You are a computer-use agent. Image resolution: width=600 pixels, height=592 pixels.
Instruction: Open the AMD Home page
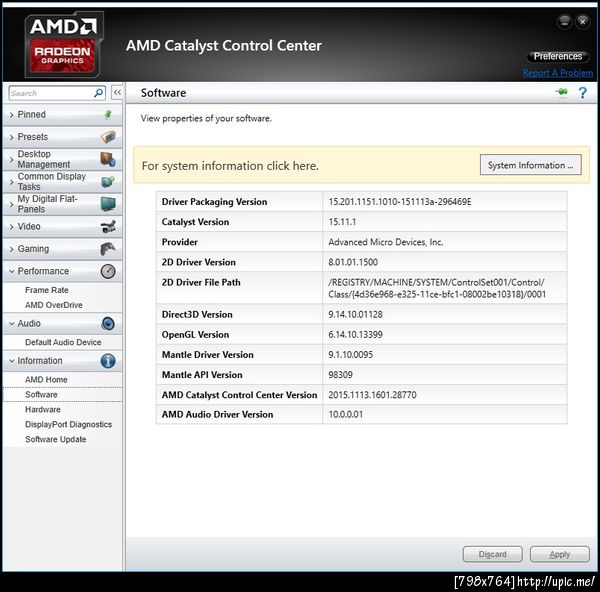coord(46,379)
